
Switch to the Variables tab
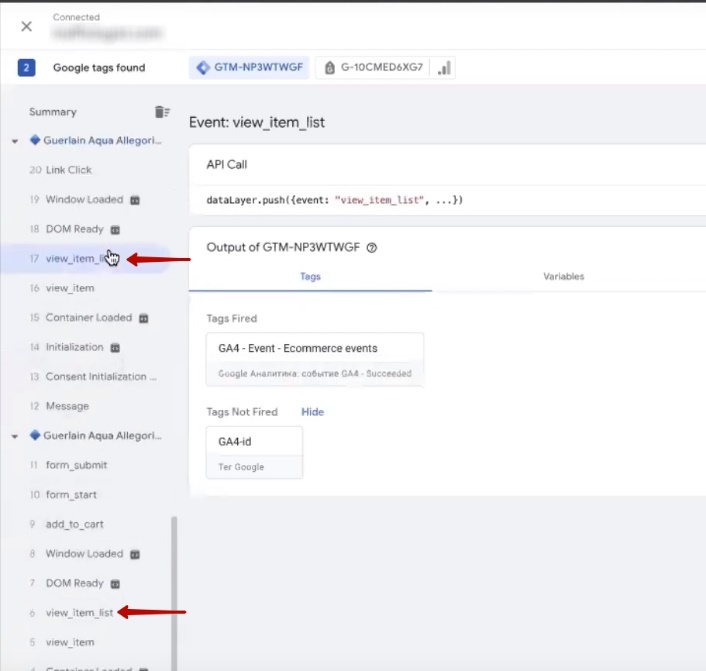(563, 276)
